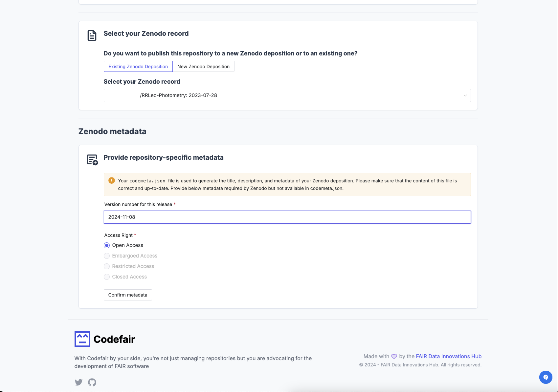
Task: Open the GitHub icon in footer
Action: point(92,382)
